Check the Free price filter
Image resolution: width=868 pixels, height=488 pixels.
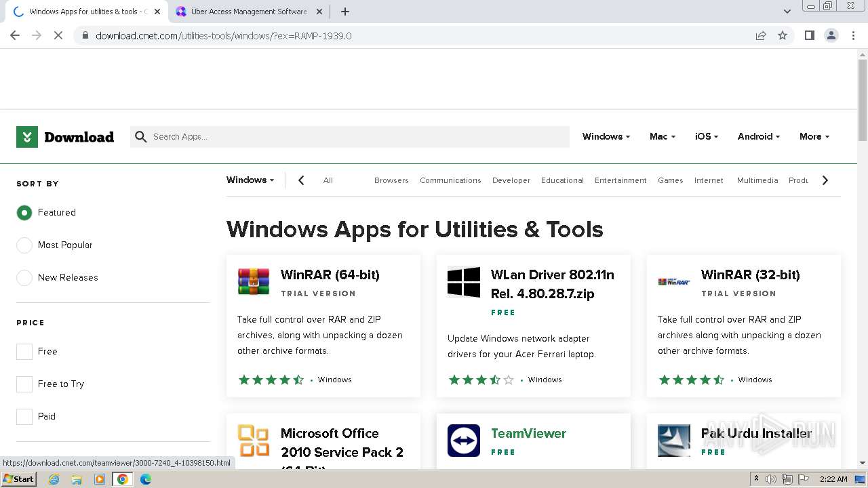coord(24,352)
